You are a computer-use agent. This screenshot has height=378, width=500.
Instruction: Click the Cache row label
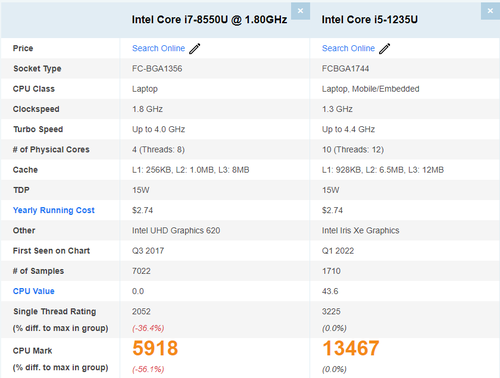coord(25,170)
